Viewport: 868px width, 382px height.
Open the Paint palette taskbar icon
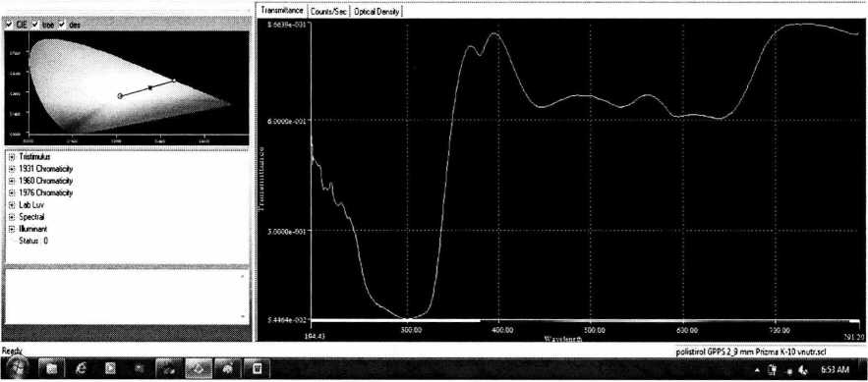point(227,368)
